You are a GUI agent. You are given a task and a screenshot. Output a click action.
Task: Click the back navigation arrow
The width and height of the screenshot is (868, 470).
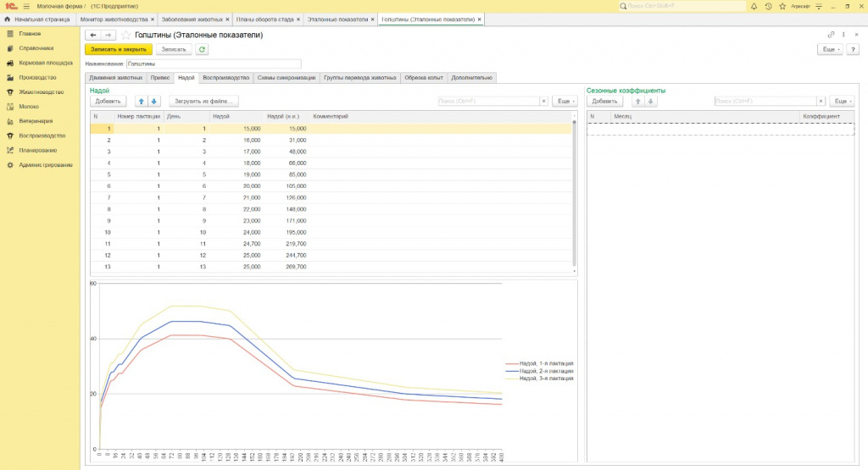point(92,35)
